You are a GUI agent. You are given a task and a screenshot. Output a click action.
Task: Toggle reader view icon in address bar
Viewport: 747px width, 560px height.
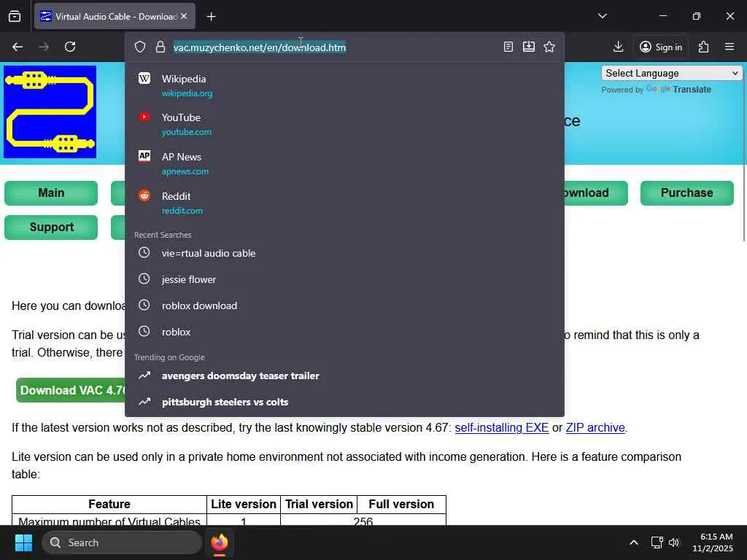508,47
